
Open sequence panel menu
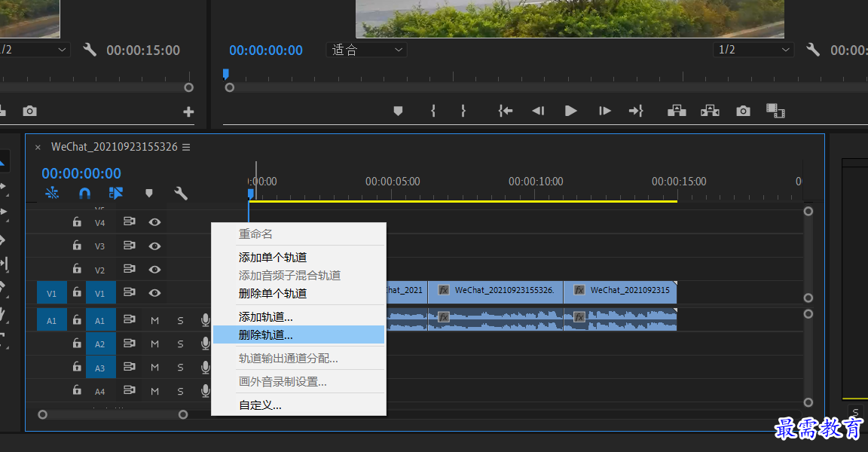coord(186,147)
